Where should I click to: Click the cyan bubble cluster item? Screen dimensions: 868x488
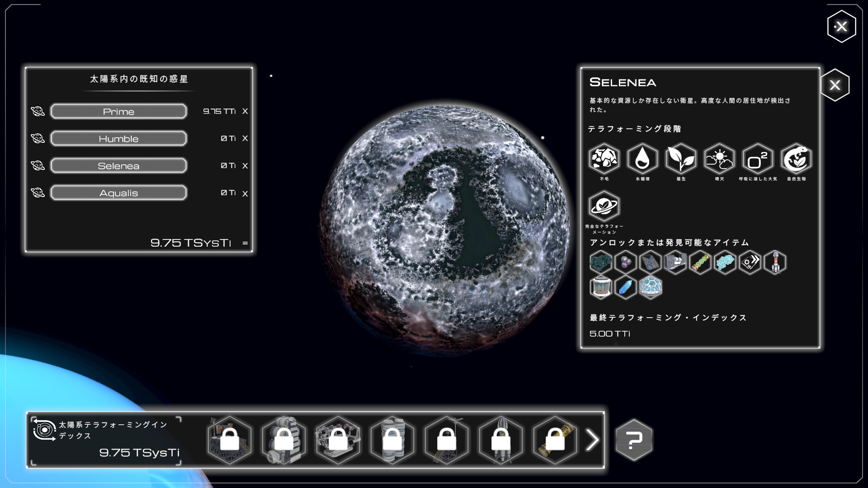pyautogui.click(x=725, y=262)
